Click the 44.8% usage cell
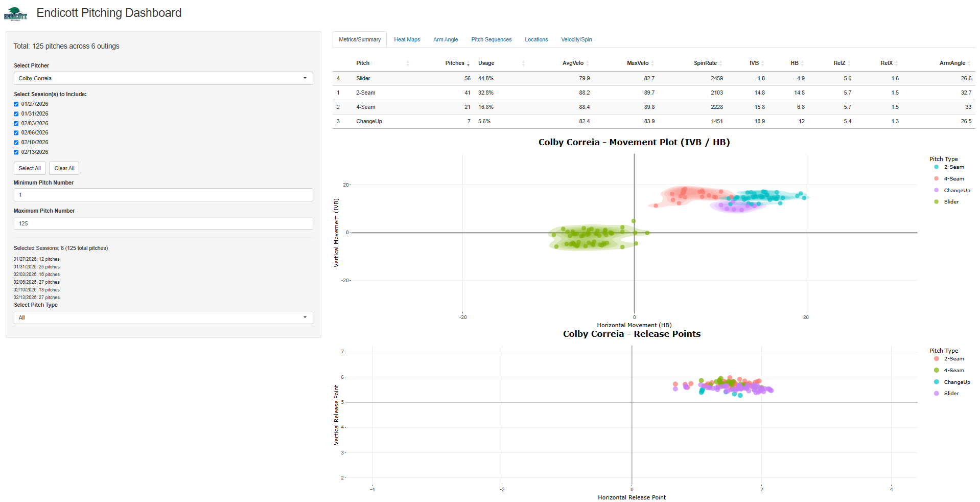The image size is (980, 502). click(x=486, y=78)
